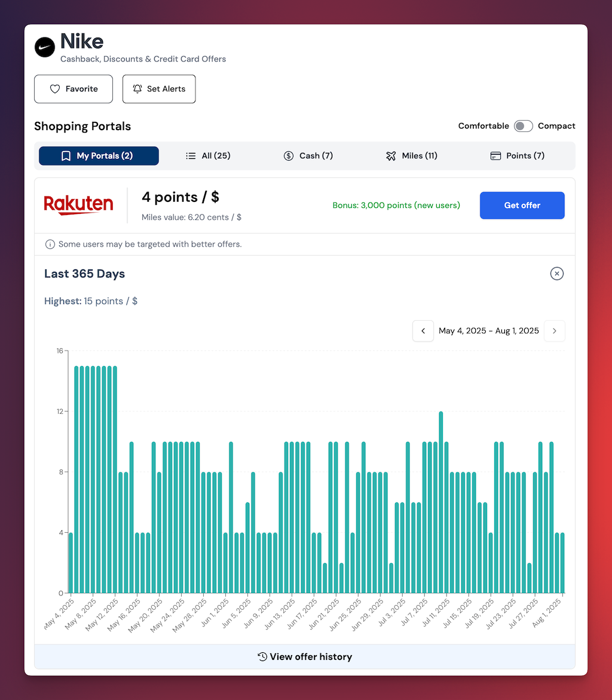
Task: Click the Shopping Portals heading
Action: (82, 127)
